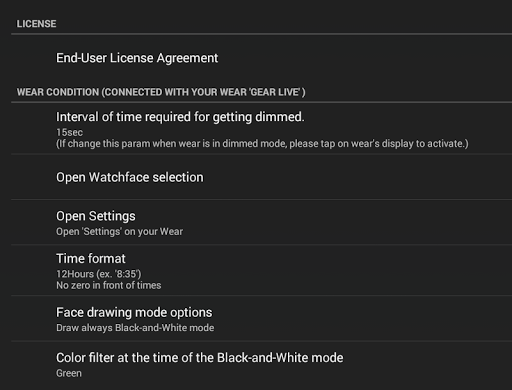Click "Open 'Settings' on your Wear" subtitle
Screen dimensions: 512x390
(119, 231)
